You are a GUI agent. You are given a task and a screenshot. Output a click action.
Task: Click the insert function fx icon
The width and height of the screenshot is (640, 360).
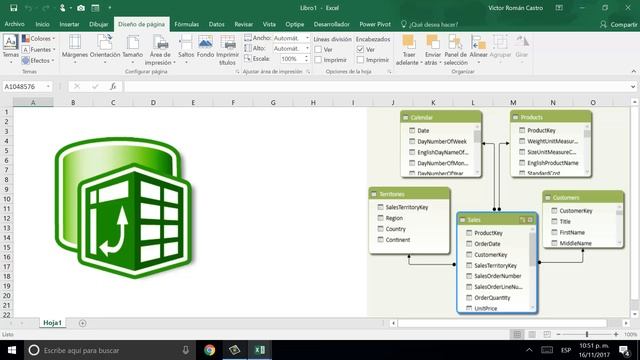(x=113, y=87)
